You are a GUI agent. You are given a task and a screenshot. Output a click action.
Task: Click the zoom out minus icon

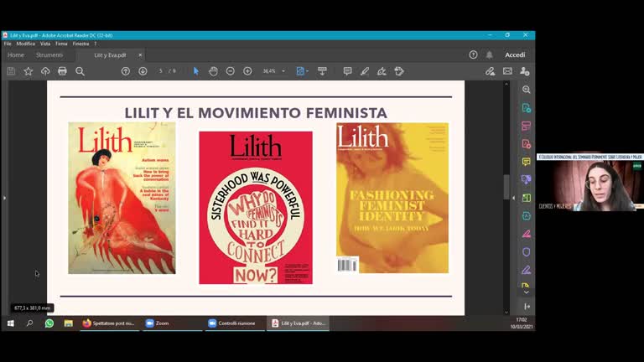[x=231, y=71]
